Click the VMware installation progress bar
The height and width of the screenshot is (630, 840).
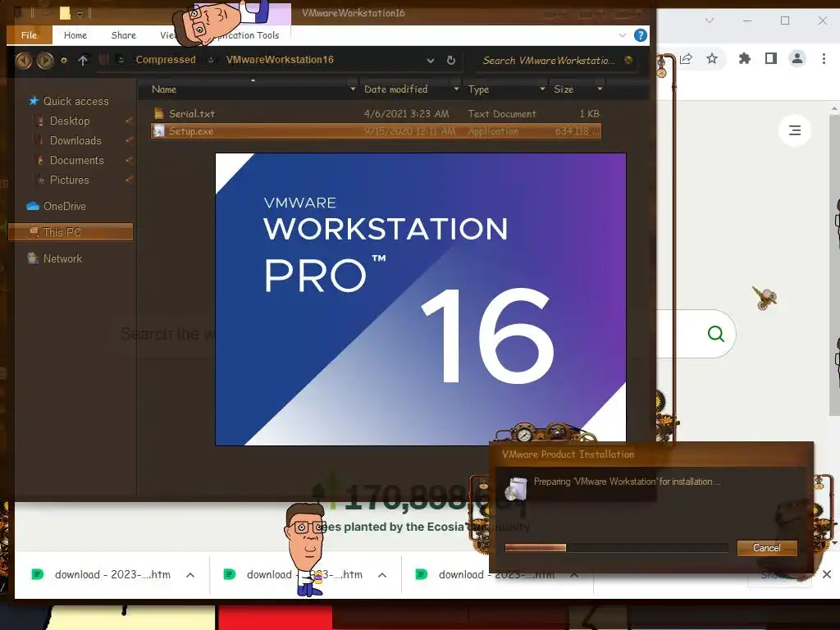point(616,547)
